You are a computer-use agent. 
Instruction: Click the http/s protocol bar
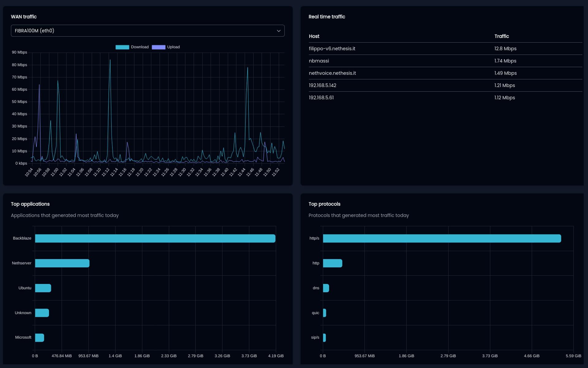442,238
